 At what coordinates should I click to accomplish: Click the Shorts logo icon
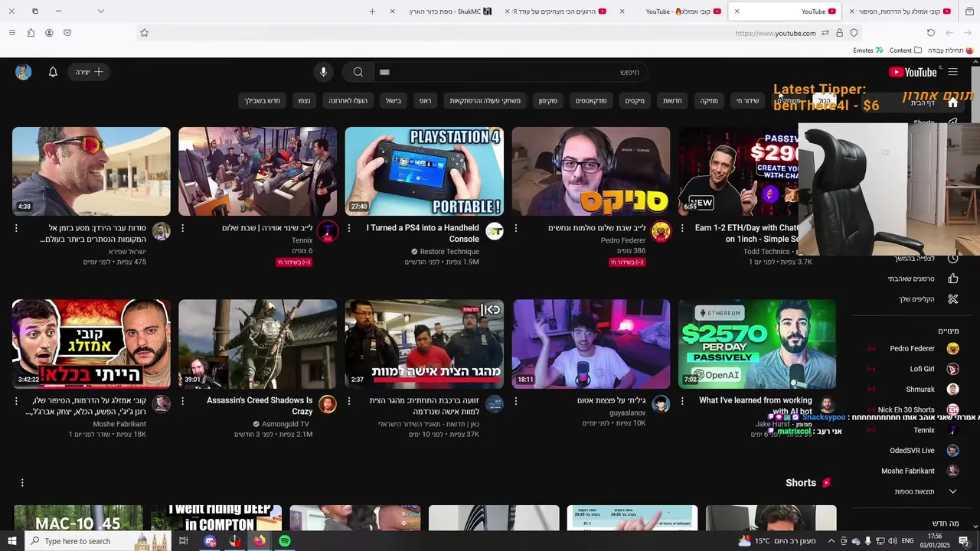click(x=827, y=483)
